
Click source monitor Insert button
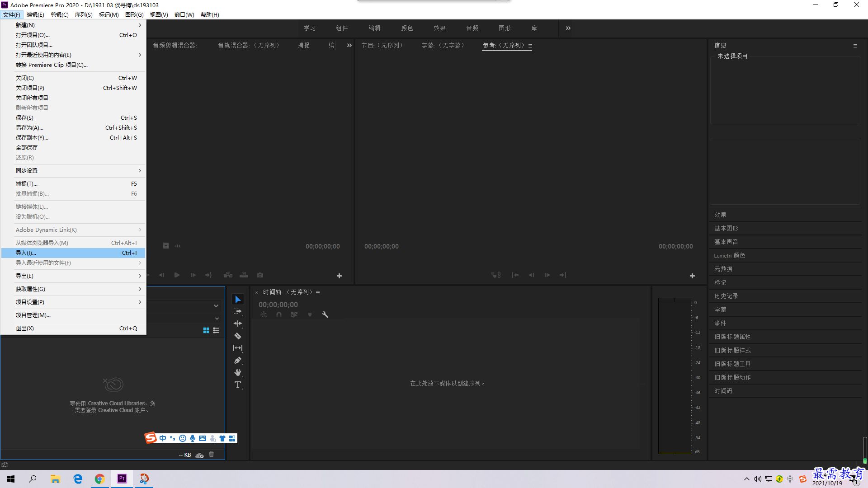click(x=228, y=275)
